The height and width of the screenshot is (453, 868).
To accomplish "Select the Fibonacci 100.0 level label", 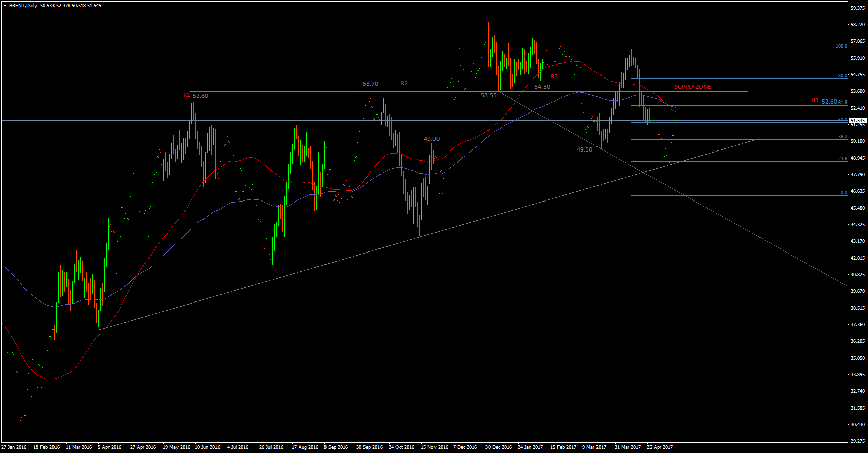I will point(841,46).
